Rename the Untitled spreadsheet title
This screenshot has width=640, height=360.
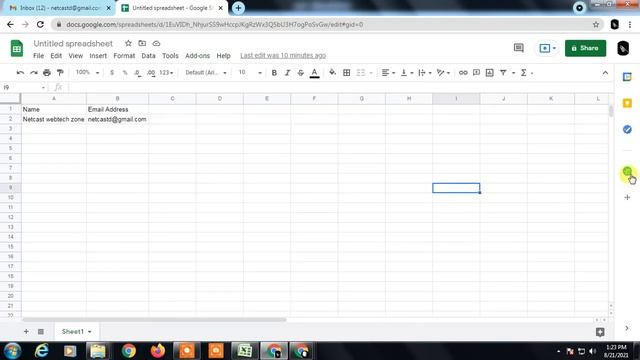[73, 44]
